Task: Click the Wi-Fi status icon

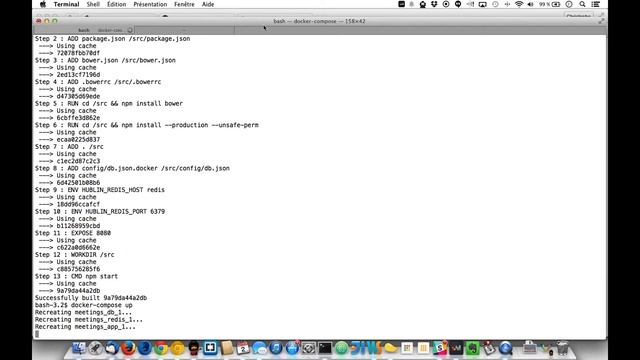Action: coord(519,4)
